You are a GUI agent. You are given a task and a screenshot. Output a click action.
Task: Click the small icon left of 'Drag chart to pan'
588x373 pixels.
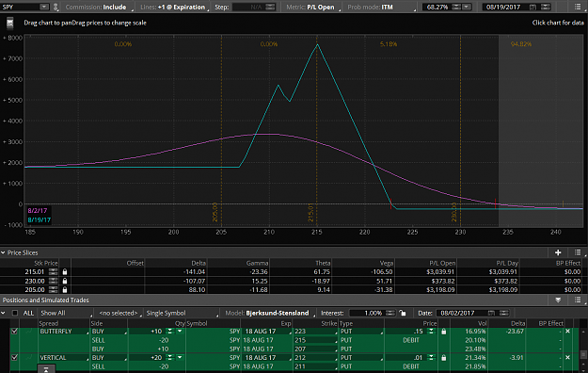pyautogui.click(x=10, y=23)
